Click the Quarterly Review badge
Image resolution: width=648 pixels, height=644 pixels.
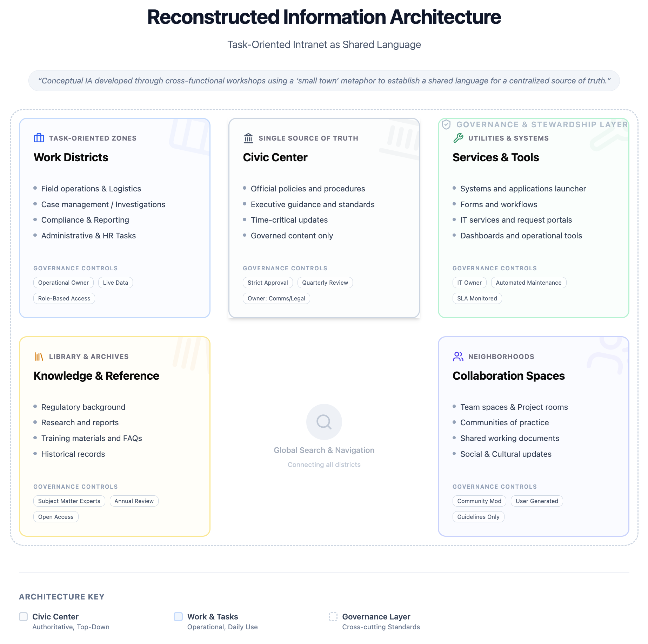click(x=325, y=283)
